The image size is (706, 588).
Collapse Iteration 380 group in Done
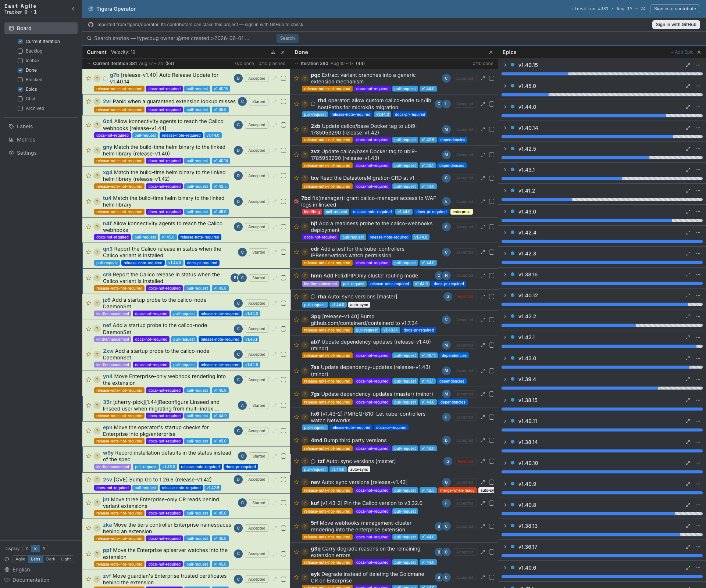click(297, 64)
